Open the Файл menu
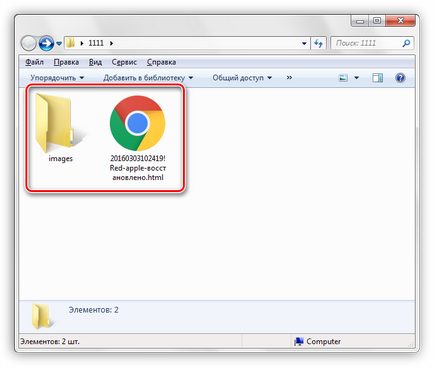This screenshot has width=434, height=367. (x=34, y=62)
